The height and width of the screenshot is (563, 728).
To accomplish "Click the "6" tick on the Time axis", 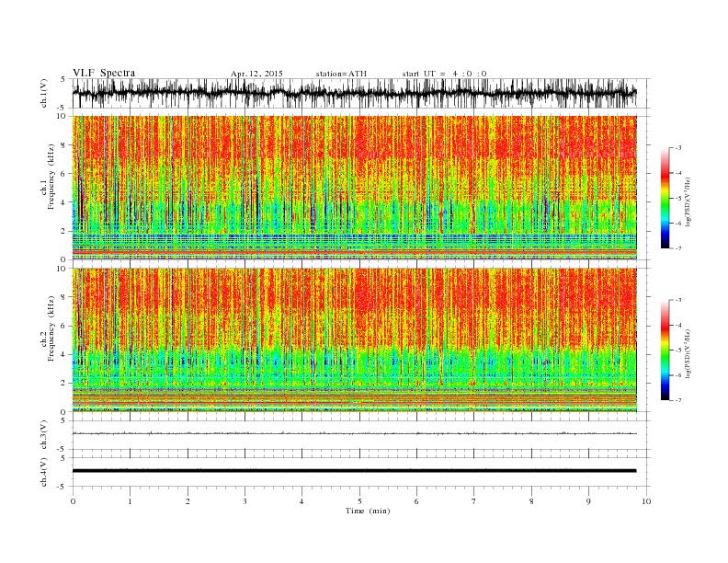I will click(x=417, y=501).
